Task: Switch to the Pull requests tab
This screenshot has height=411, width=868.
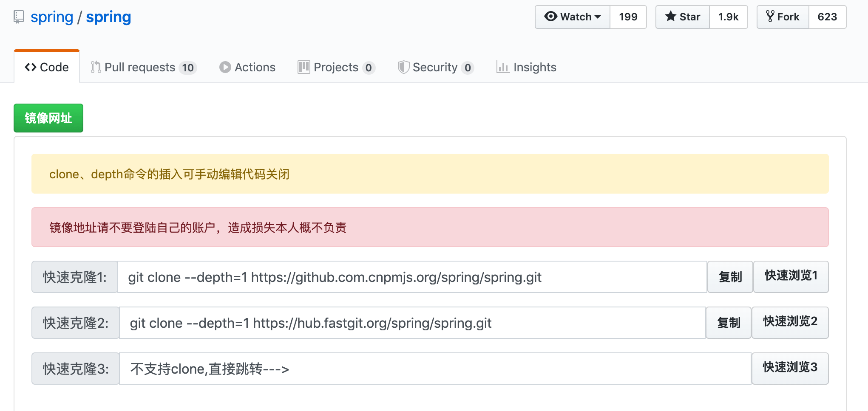Action: pyautogui.click(x=143, y=67)
